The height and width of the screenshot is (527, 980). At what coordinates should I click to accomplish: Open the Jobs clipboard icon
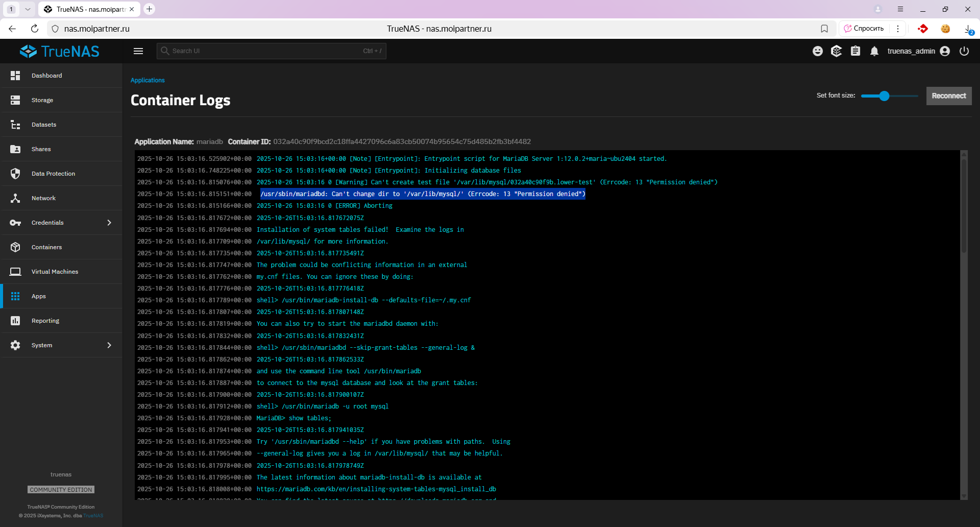point(855,51)
